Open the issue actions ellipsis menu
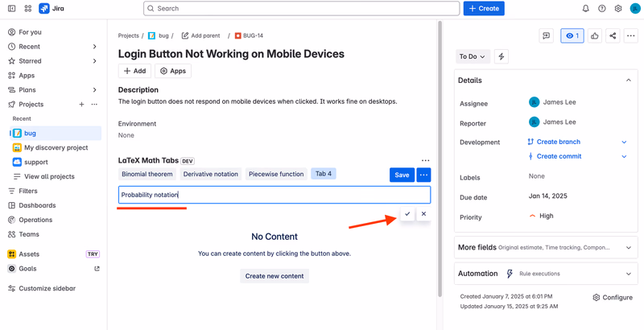The image size is (644, 330). [x=631, y=35]
